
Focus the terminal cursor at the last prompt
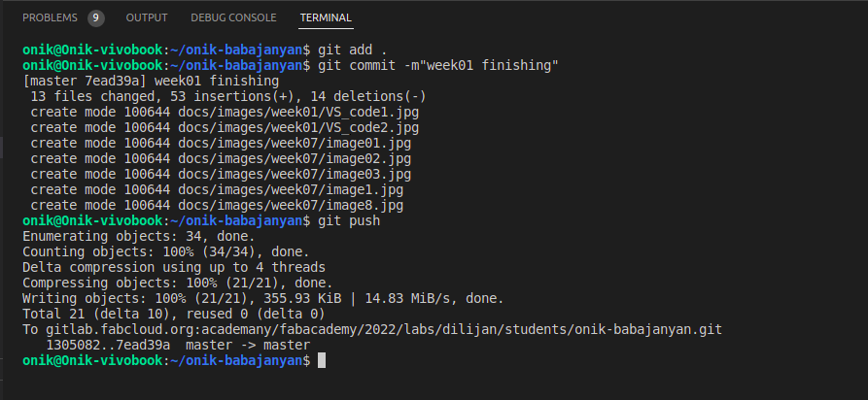pos(323,361)
